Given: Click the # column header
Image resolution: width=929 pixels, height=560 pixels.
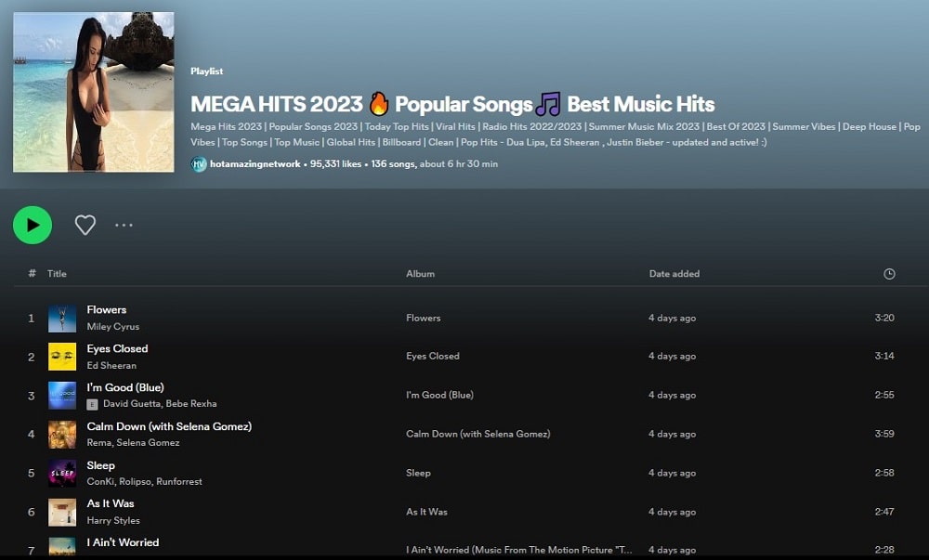Looking at the screenshot, I should point(32,273).
